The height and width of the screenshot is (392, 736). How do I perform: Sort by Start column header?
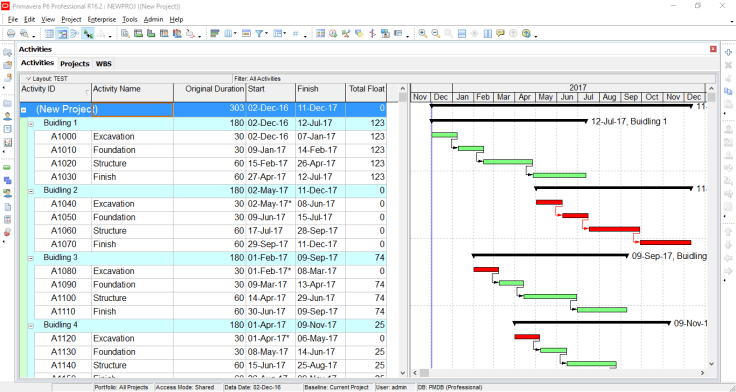coord(271,92)
